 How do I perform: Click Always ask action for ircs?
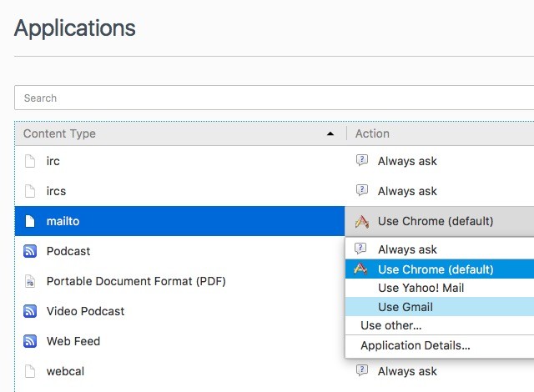407,191
